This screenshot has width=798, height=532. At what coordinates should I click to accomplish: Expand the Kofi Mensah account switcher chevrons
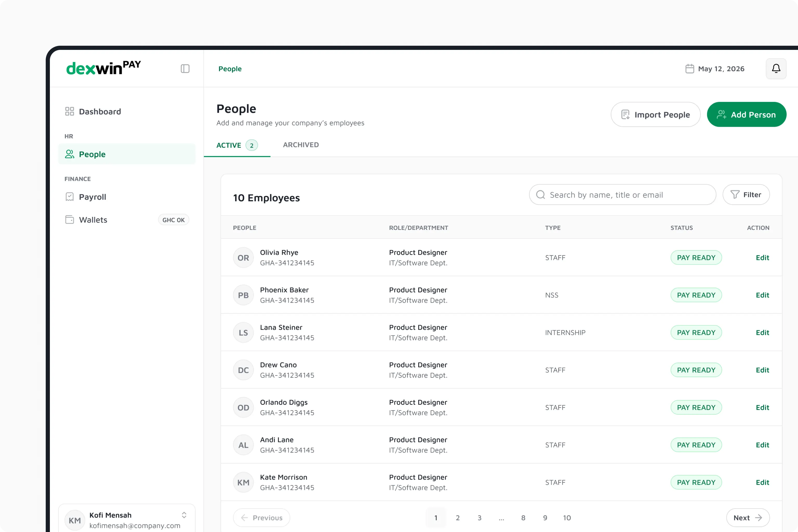(184, 515)
